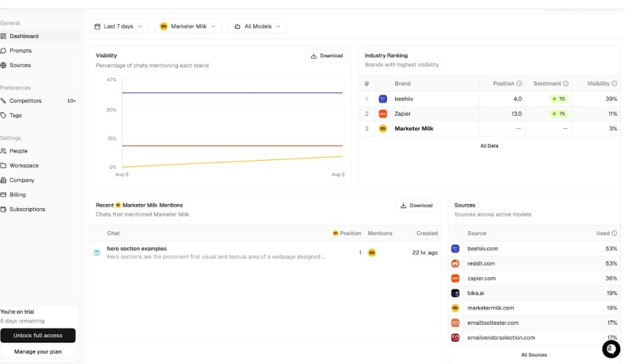Open the chat support widget icon
Image resolution: width=625 pixels, height=364 pixels.
tap(611, 350)
